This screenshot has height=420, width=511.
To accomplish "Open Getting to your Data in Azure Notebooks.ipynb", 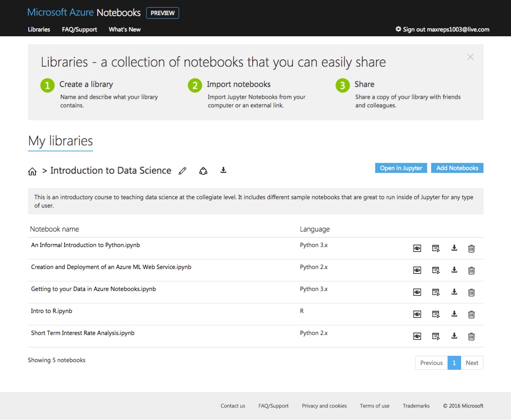I will [93, 289].
